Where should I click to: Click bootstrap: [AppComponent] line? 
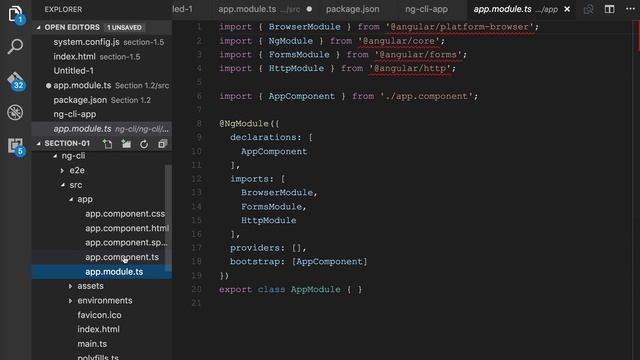point(298,262)
